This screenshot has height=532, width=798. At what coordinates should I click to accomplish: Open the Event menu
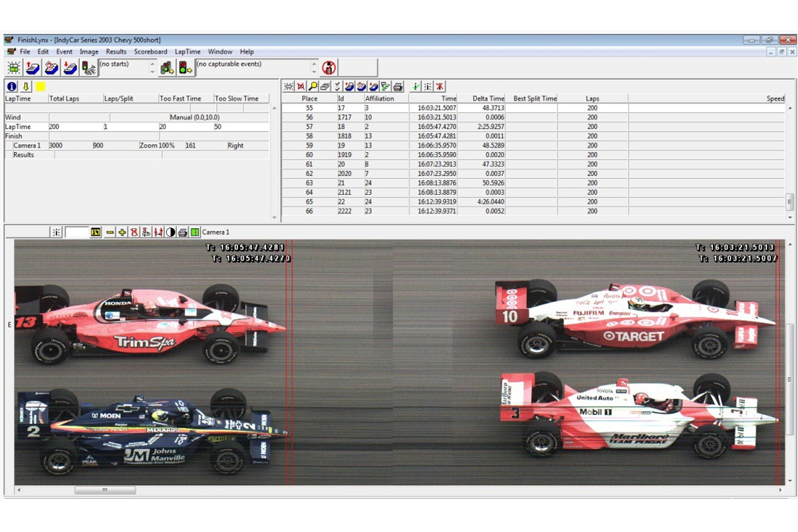pos(65,52)
